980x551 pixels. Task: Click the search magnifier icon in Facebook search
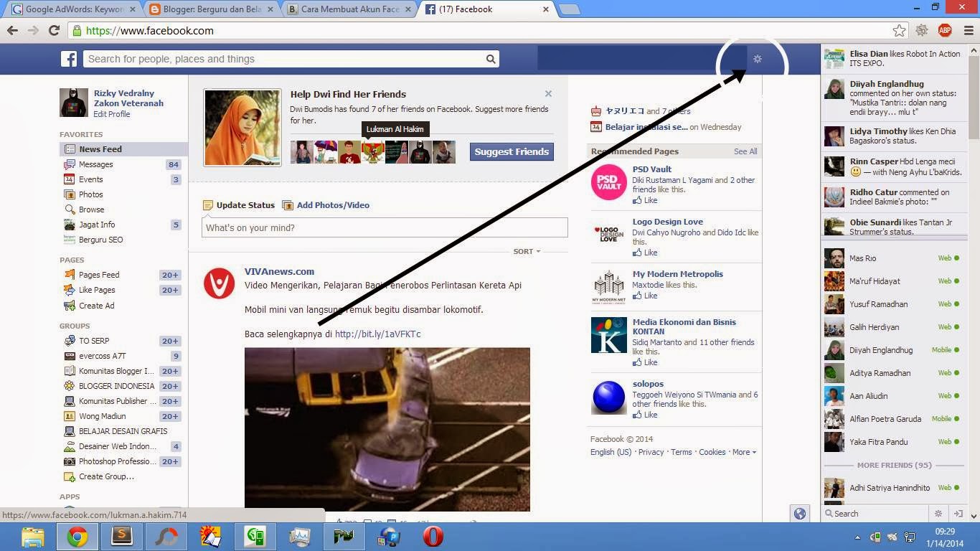[491, 59]
